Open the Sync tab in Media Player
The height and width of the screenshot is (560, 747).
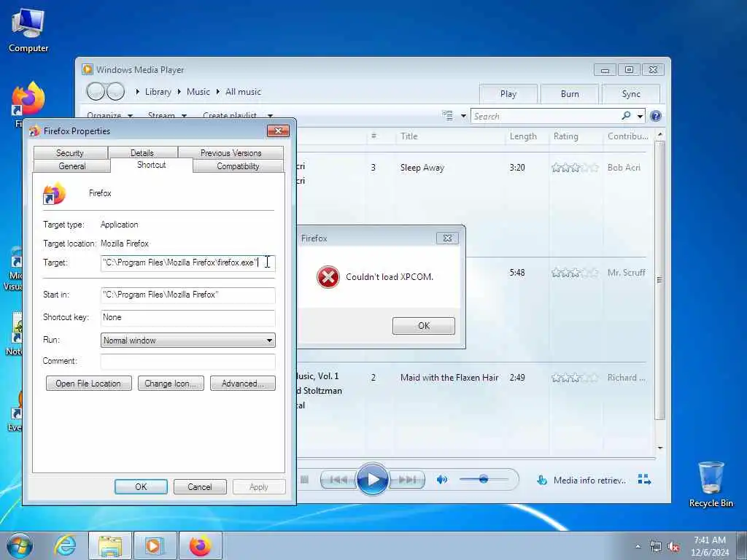coord(631,94)
